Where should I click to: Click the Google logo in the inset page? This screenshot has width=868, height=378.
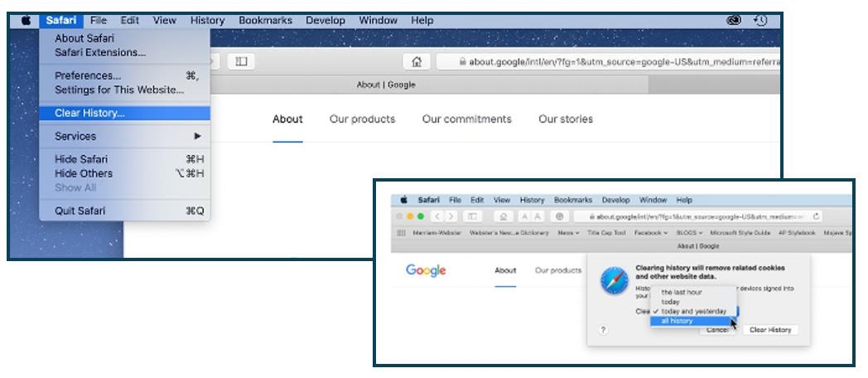426,270
